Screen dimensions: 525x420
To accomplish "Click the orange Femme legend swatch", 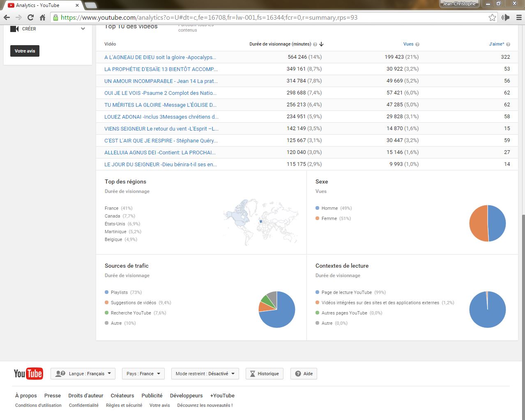I will coord(317,218).
